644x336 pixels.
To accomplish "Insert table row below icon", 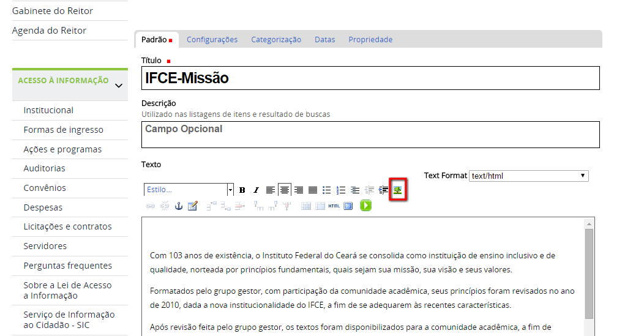I will (225, 206).
